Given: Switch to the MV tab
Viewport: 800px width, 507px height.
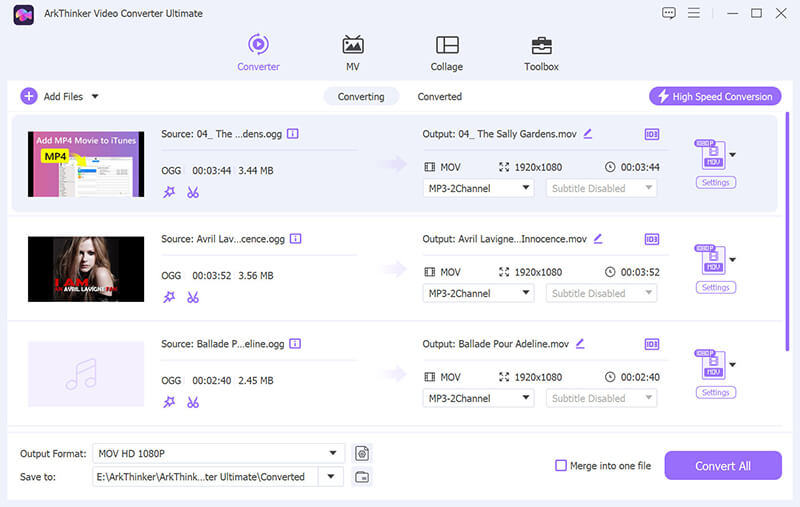Looking at the screenshot, I should 353,53.
